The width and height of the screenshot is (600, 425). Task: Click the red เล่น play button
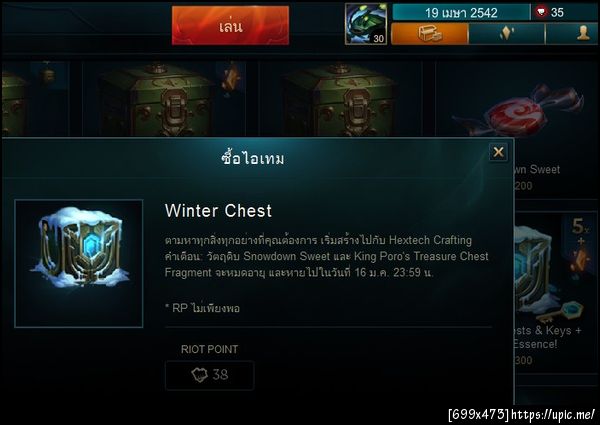coord(230,26)
